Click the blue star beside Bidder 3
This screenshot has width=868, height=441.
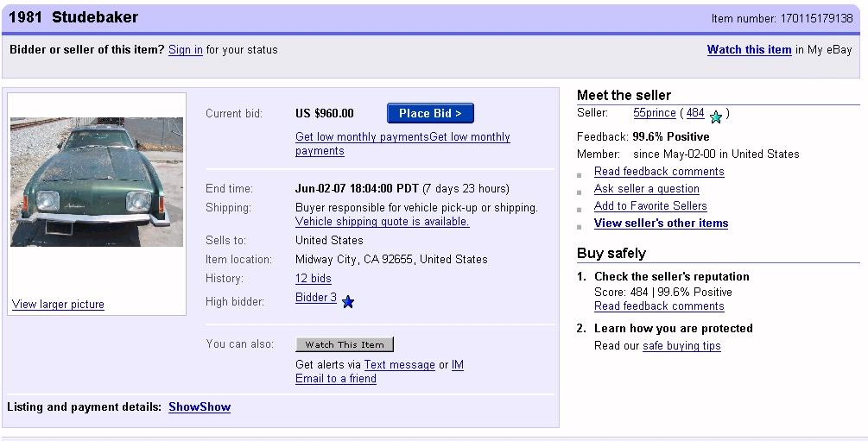[x=348, y=301]
